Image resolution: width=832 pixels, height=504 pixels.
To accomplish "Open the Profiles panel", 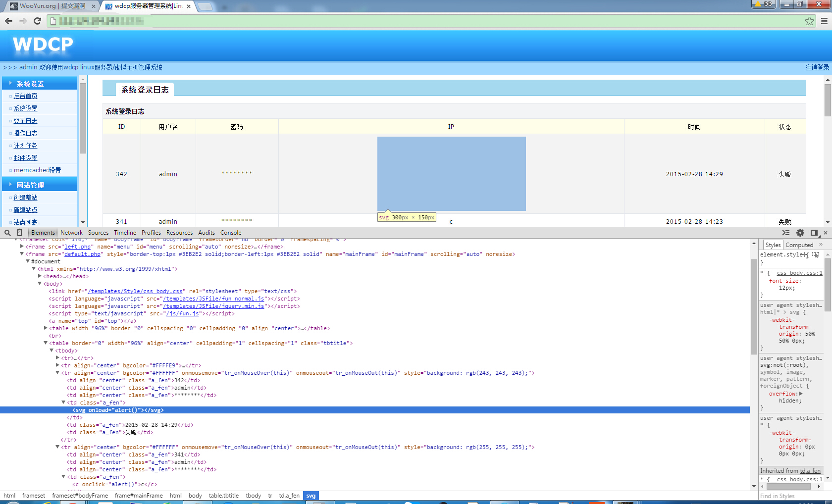I will click(x=151, y=233).
